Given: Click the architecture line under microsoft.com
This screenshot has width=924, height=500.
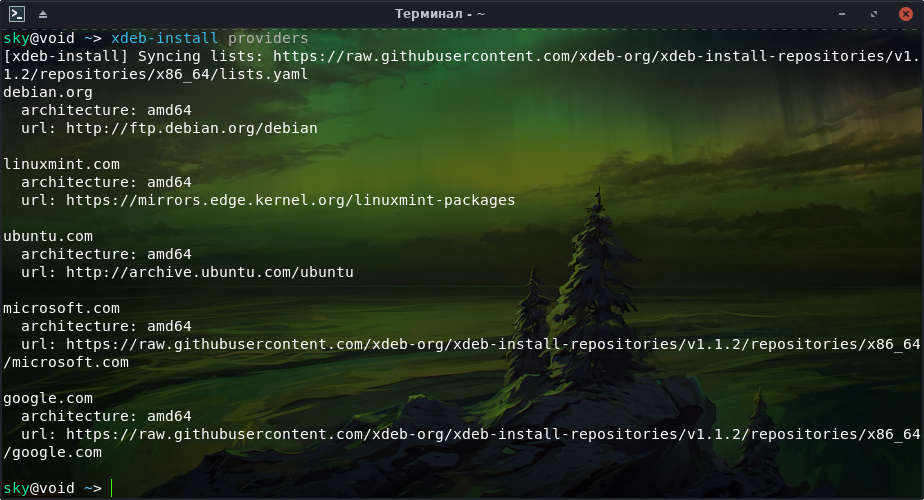Looking at the screenshot, I should (106, 326).
